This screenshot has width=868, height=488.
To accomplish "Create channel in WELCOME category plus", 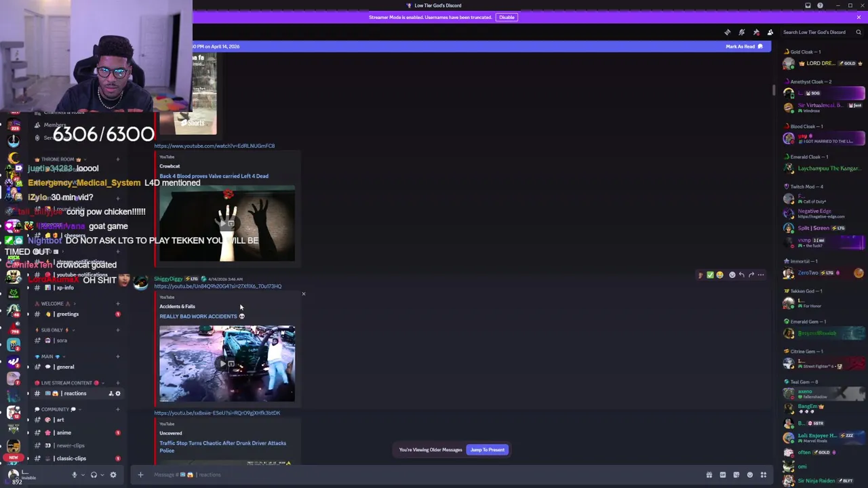I will (x=117, y=304).
